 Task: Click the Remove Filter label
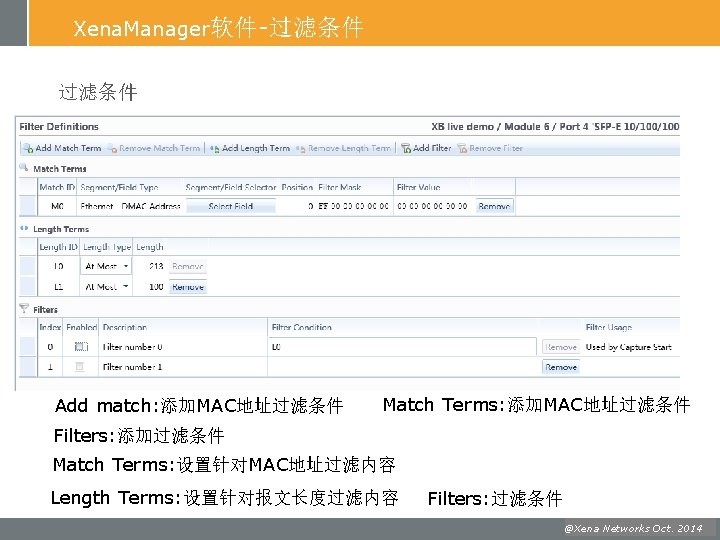click(496, 148)
